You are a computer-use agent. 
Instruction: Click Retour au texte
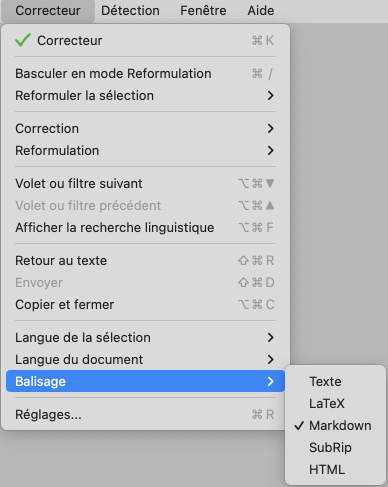click(145, 261)
